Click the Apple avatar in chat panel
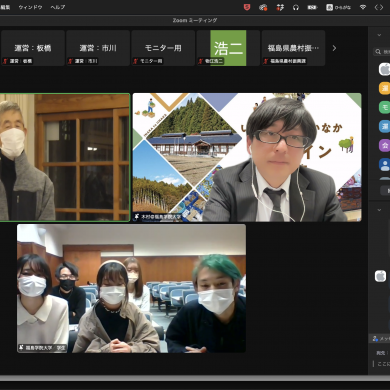 tap(380, 276)
